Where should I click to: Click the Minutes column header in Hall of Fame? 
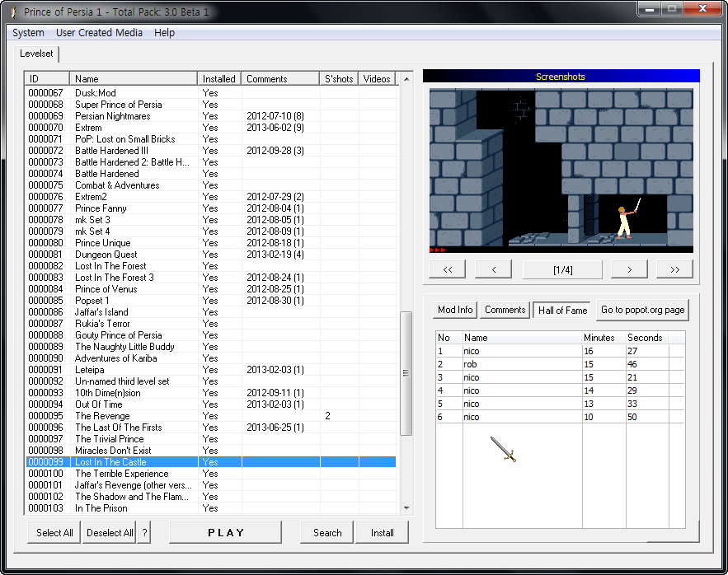click(604, 338)
